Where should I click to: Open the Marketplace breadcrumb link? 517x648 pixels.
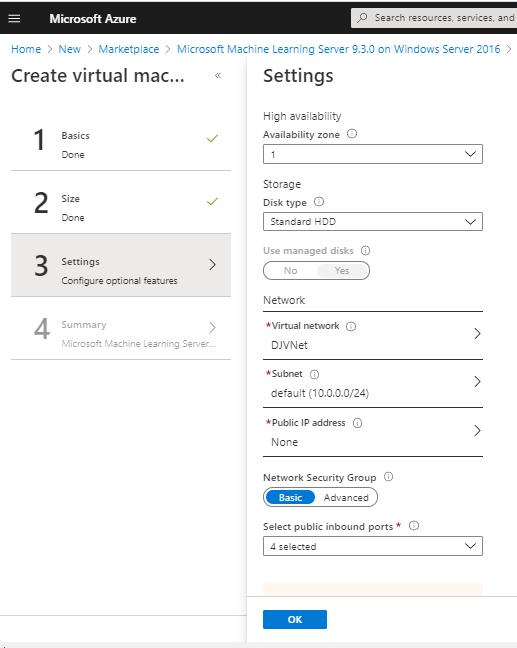(x=129, y=49)
